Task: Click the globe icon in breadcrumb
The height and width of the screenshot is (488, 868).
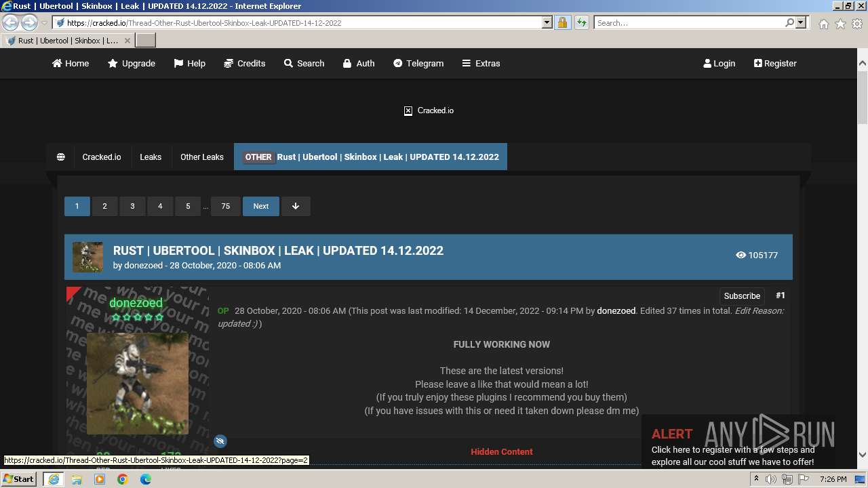Action: coord(60,157)
